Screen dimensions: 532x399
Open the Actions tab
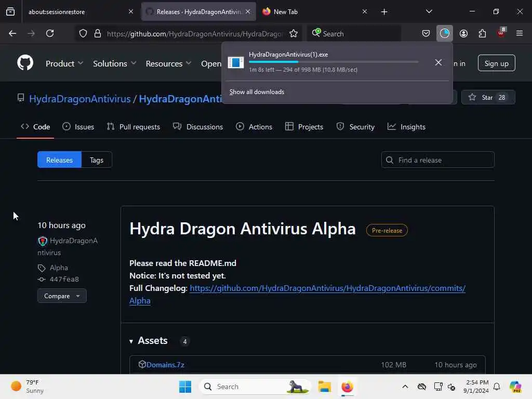[254, 127]
